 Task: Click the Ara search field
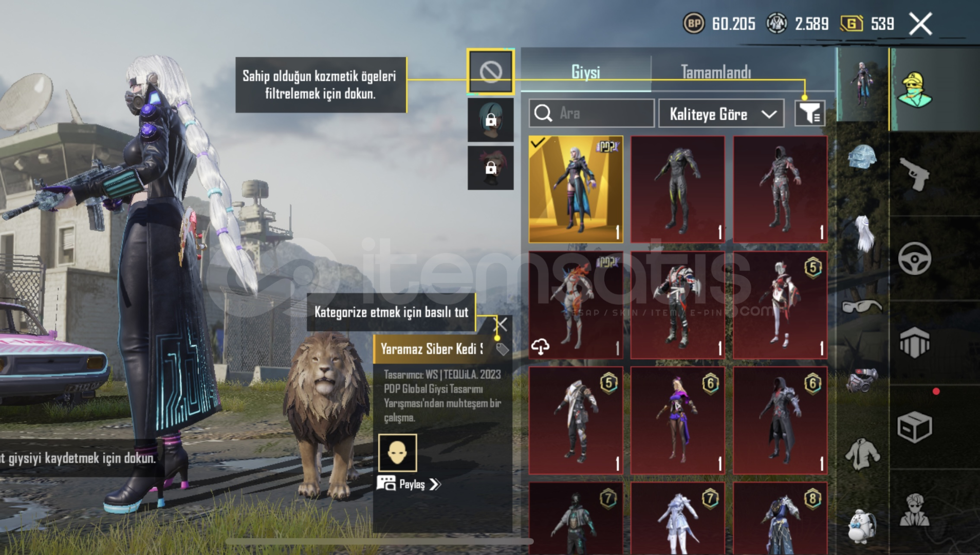591,113
